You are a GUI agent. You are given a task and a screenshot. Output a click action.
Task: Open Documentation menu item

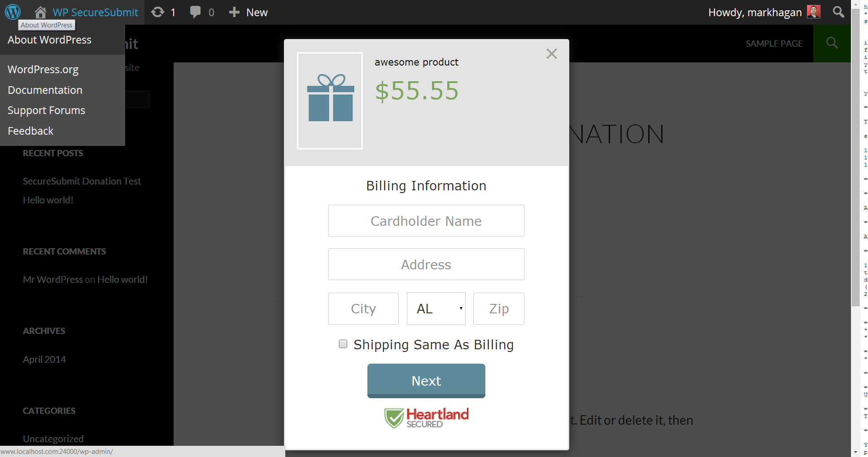tap(45, 90)
